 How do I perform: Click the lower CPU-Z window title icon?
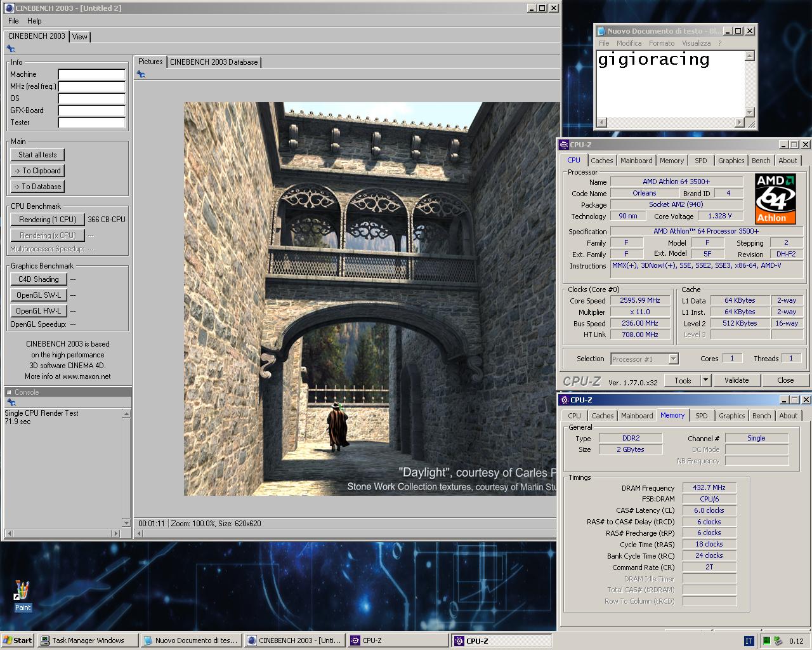564,400
